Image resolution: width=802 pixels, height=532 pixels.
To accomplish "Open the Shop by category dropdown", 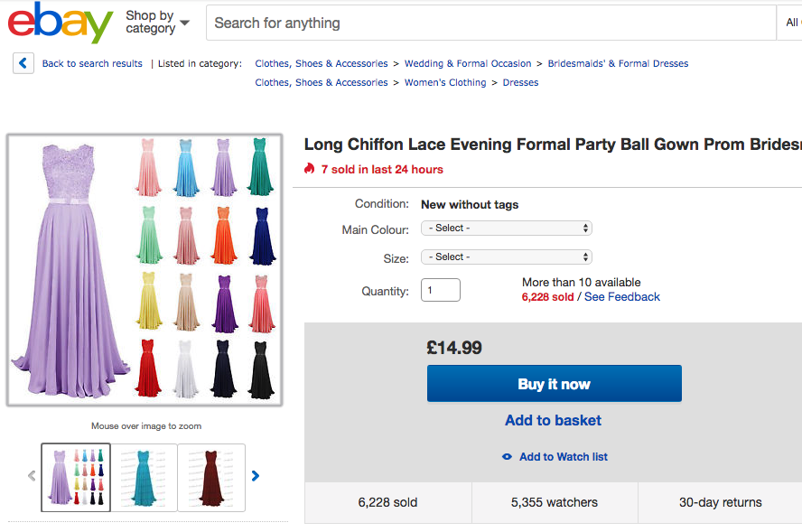I will [157, 23].
